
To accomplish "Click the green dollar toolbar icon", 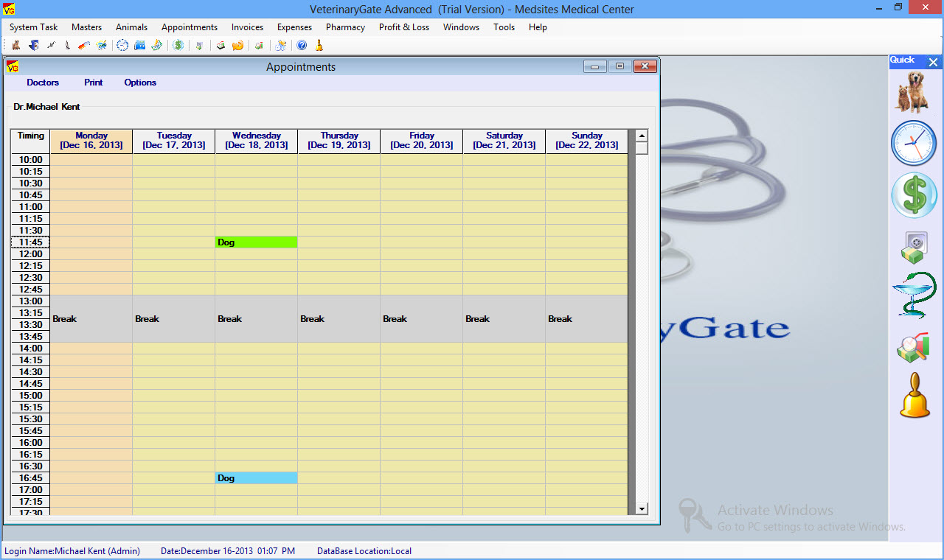I will 178,46.
